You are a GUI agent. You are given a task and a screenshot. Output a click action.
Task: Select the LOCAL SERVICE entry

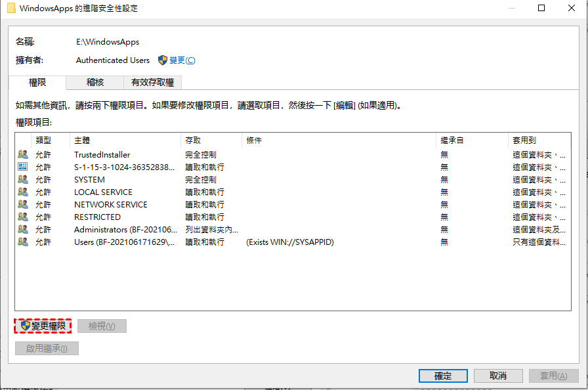103,192
